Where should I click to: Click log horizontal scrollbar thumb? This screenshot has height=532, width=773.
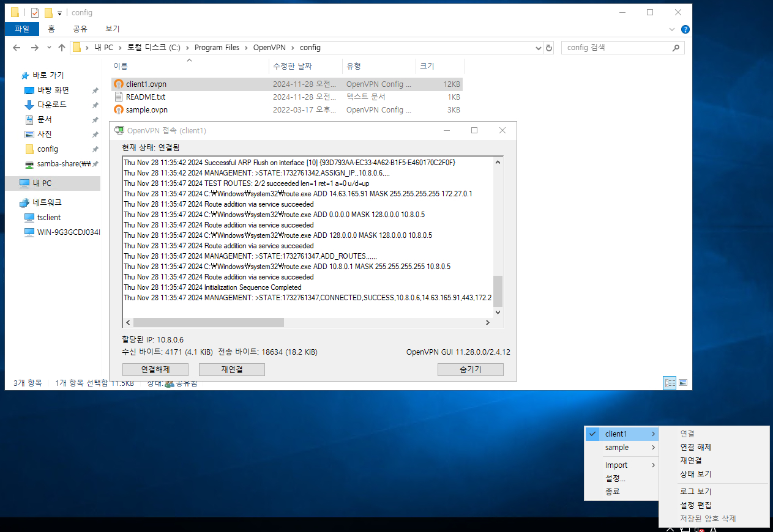point(208,322)
